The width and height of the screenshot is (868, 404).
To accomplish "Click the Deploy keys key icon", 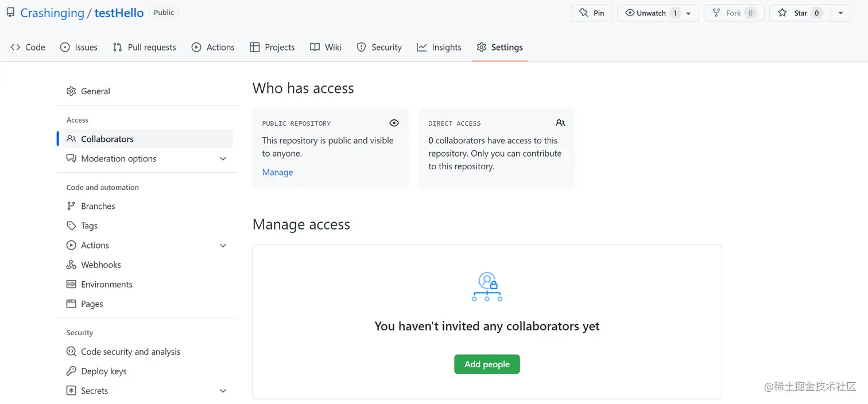I will point(71,371).
